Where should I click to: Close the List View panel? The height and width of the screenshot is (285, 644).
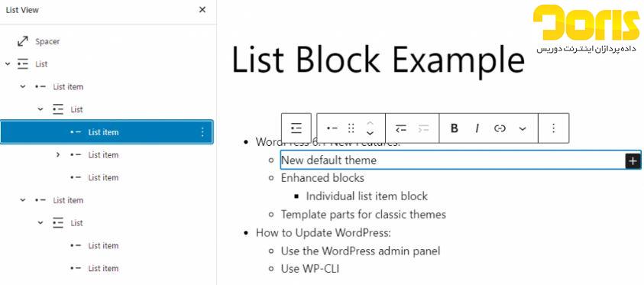pos(202,10)
